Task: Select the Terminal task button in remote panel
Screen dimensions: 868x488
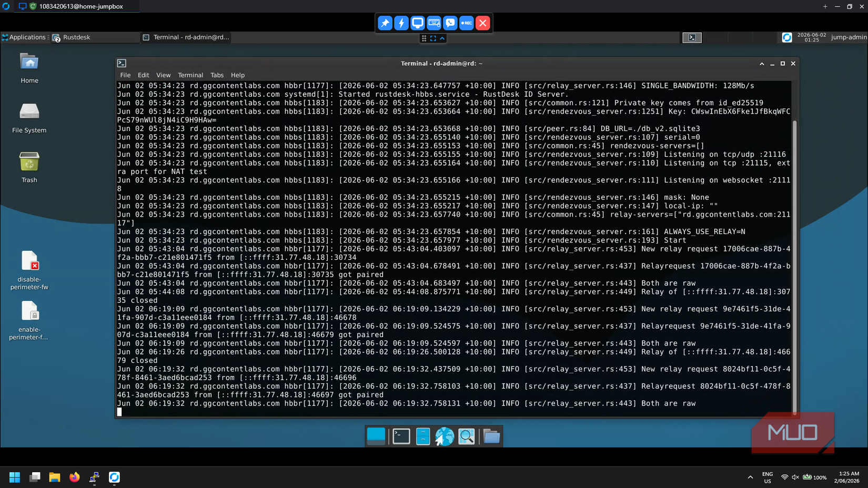Action: click(187, 37)
